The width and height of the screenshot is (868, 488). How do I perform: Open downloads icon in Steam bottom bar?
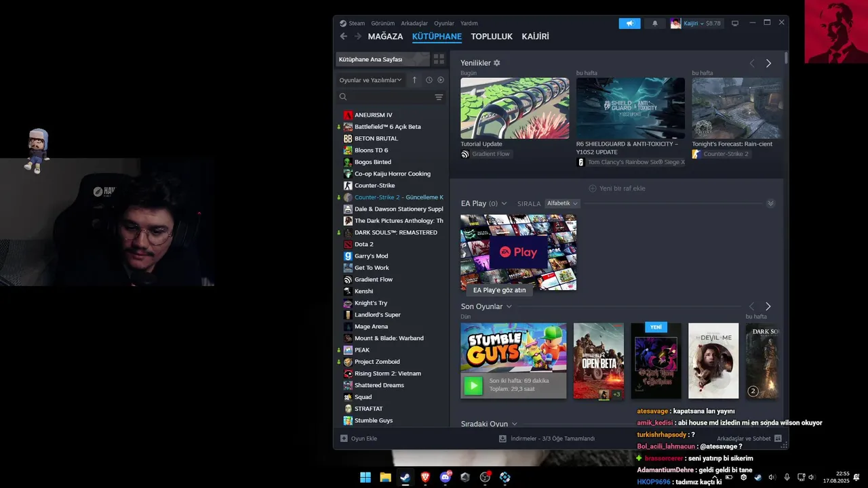pos(502,439)
